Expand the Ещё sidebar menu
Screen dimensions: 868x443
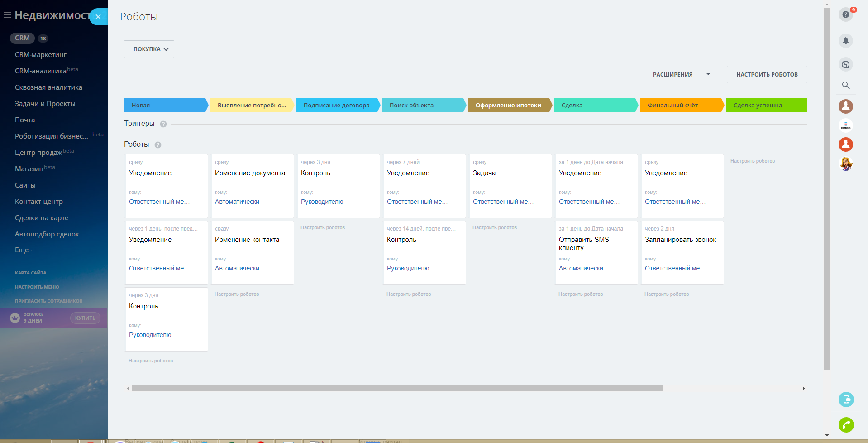click(x=24, y=250)
